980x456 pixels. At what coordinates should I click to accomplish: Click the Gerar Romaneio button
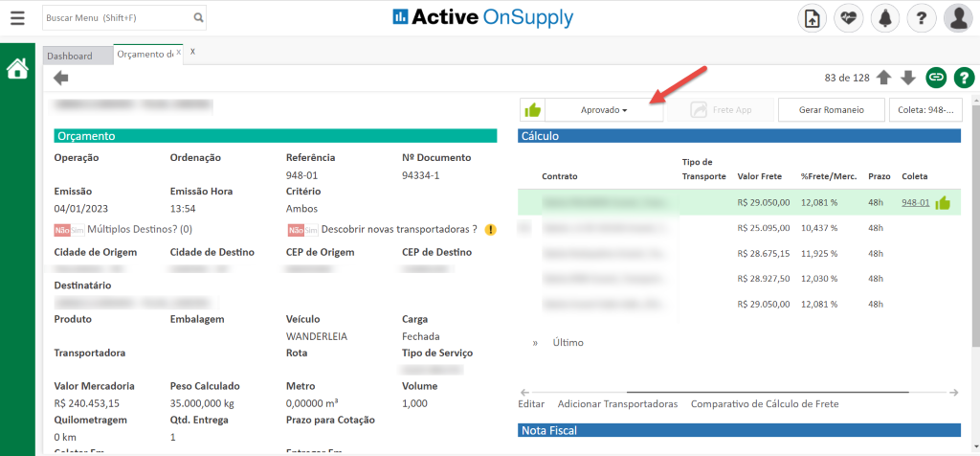831,110
